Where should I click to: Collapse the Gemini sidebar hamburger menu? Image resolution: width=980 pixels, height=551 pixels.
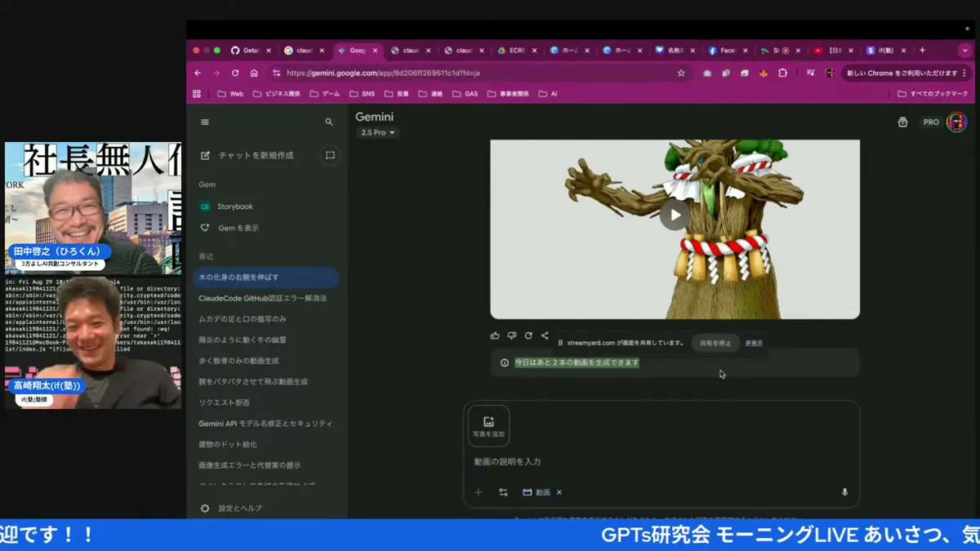(x=205, y=122)
